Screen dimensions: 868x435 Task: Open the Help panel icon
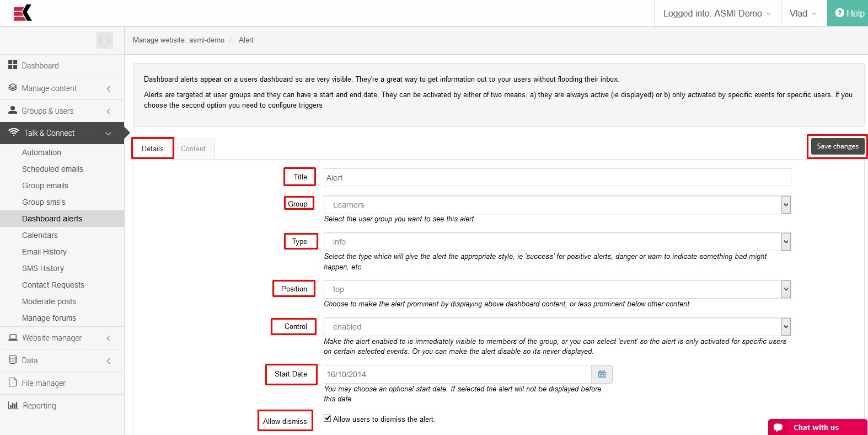click(839, 13)
